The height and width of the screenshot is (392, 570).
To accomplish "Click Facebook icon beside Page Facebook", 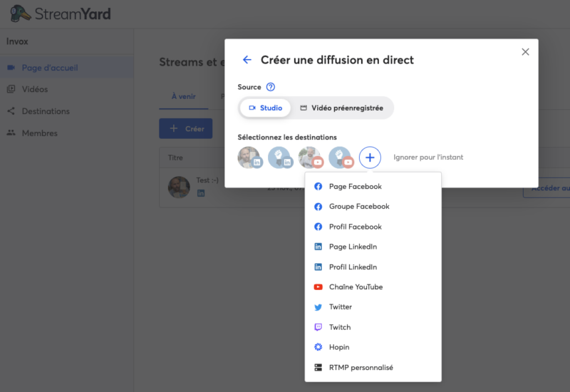I will pos(318,187).
